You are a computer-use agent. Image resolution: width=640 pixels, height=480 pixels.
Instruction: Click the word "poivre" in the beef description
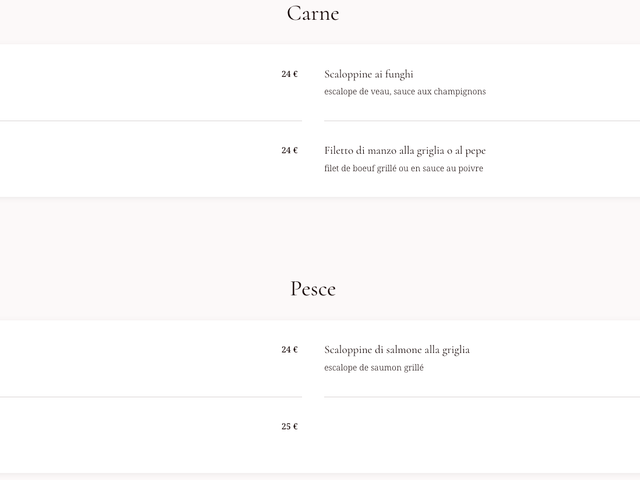(x=471, y=169)
